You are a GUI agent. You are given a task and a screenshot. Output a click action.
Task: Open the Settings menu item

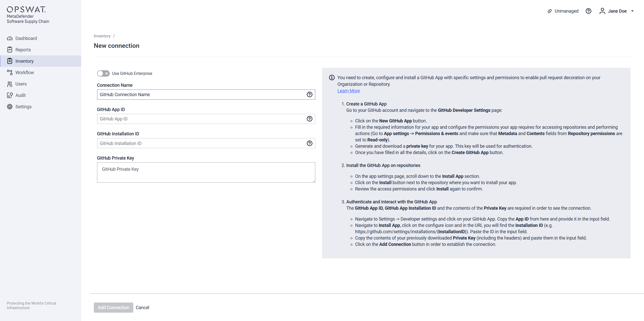(40, 107)
